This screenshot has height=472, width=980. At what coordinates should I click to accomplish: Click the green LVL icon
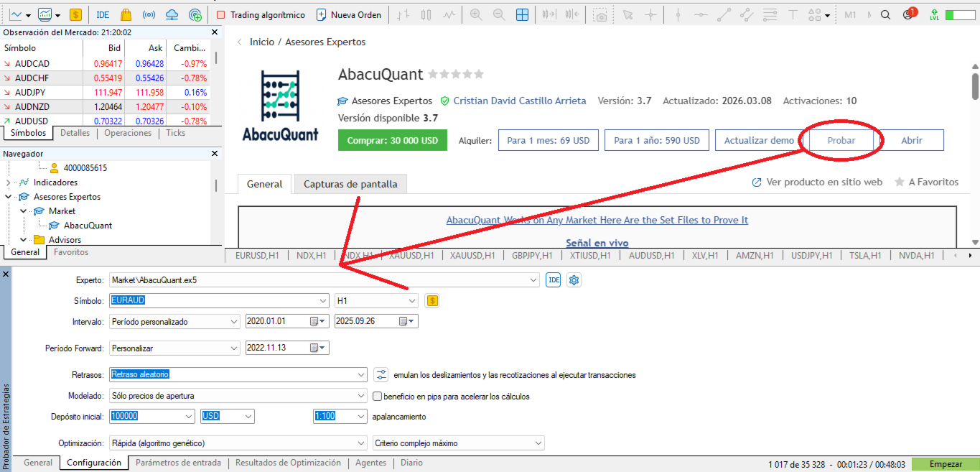click(933, 14)
